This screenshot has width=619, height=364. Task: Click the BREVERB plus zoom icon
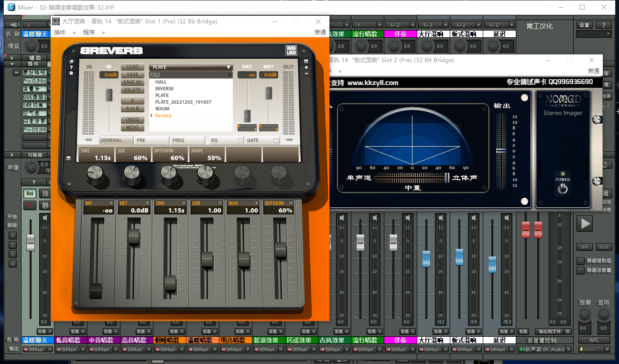(x=306, y=67)
